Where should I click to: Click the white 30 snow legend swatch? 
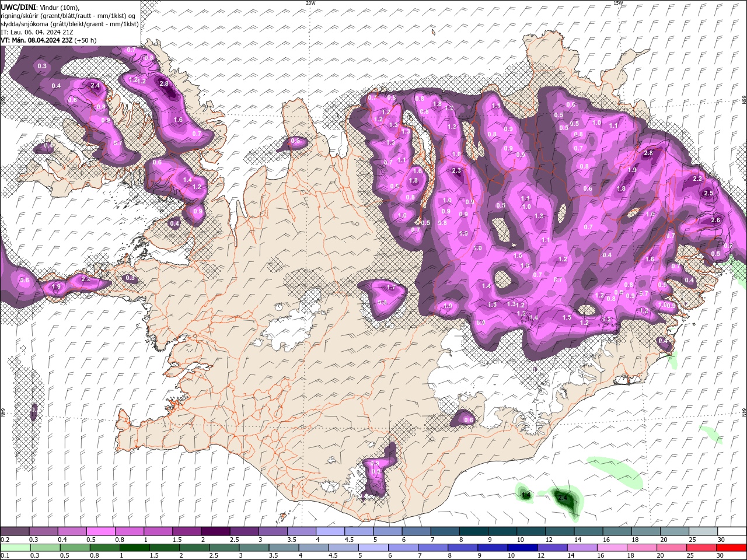coord(732,531)
